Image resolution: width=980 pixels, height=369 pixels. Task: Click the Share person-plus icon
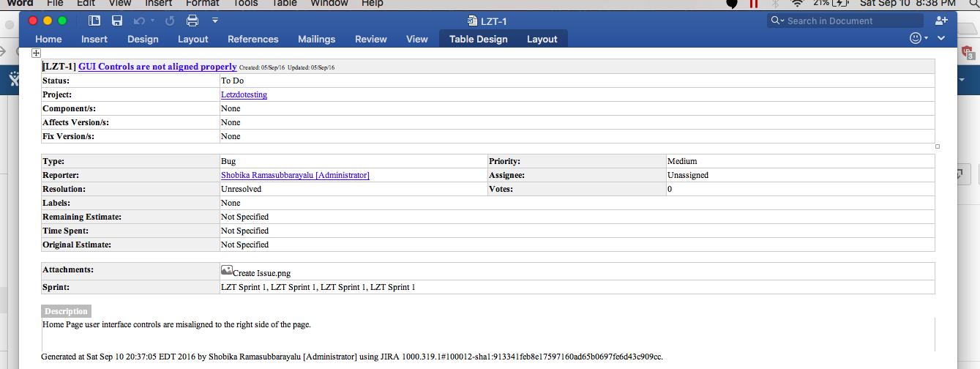pos(942,20)
